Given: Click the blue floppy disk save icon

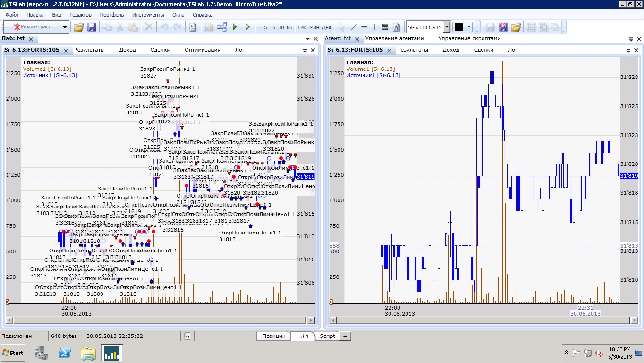Looking at the screenshot, I should click(91, 27).
